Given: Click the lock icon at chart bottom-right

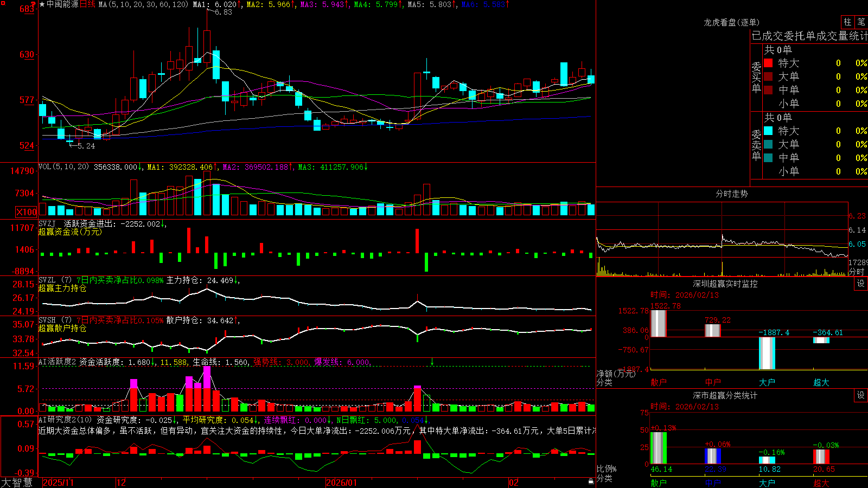Looking at the screenshot, I should (x=591, y=481).
